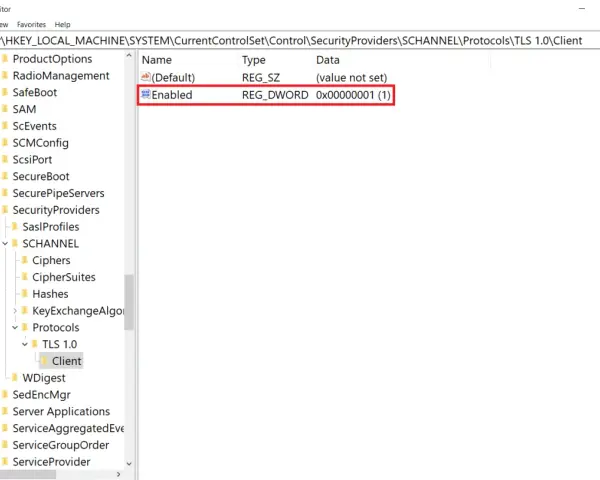The image size is (600, 480).
Task: Click the (value not set) data cell
Action: pyautogui.click(x=352, y=78)
